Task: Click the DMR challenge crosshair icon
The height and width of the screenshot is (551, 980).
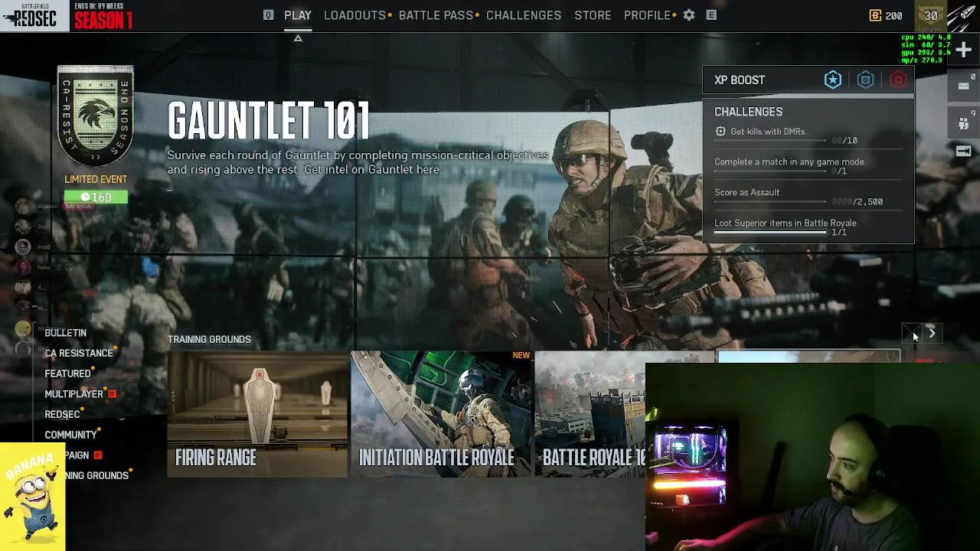Action: 720,132
